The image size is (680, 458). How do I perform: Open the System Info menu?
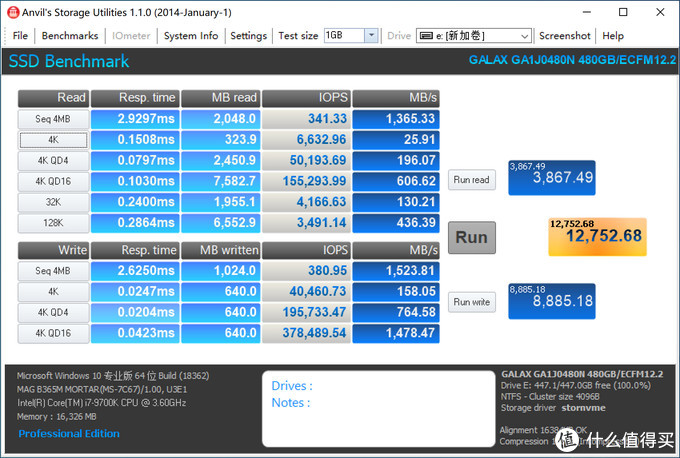coord(190,36)
